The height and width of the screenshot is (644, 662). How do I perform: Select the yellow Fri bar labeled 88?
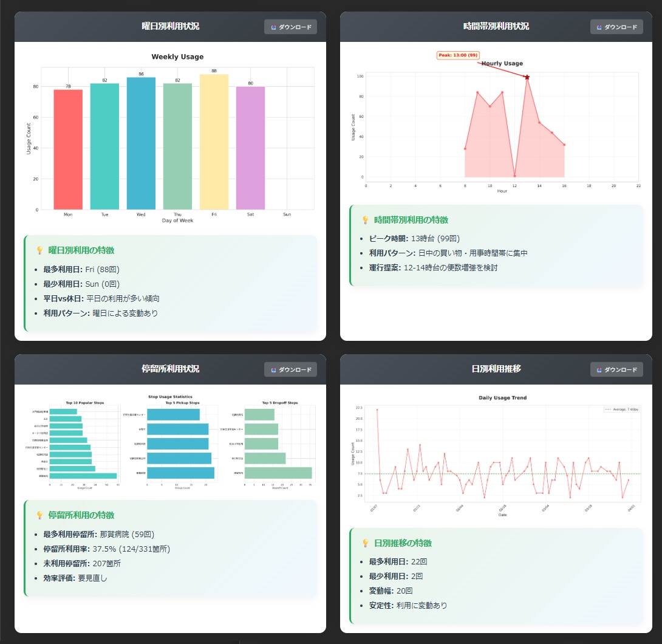point(214,142)
